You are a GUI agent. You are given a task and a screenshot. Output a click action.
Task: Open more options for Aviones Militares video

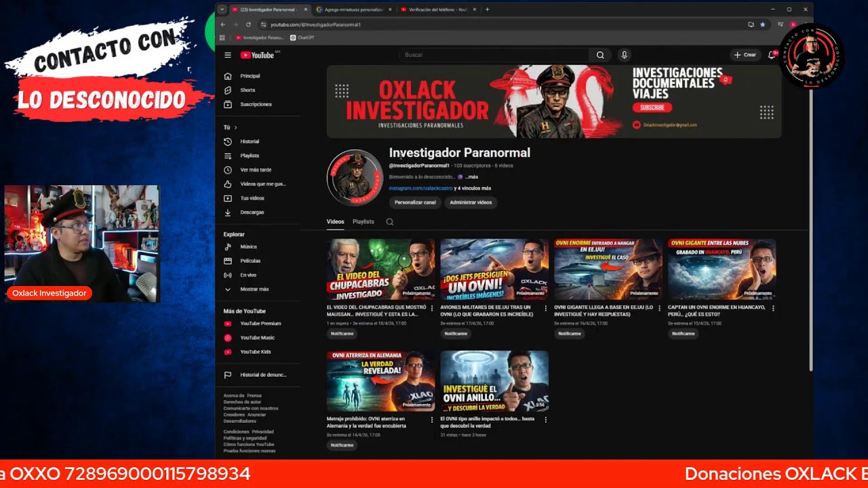[545, 308]
